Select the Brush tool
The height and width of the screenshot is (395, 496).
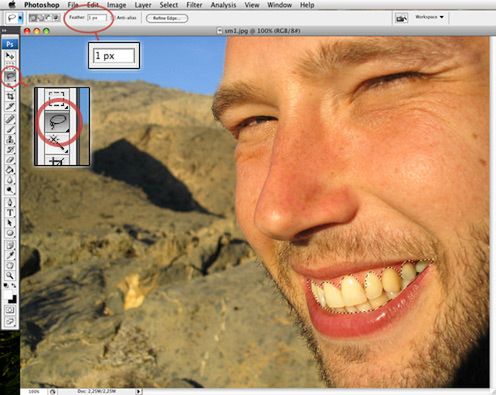pos(10,129)
